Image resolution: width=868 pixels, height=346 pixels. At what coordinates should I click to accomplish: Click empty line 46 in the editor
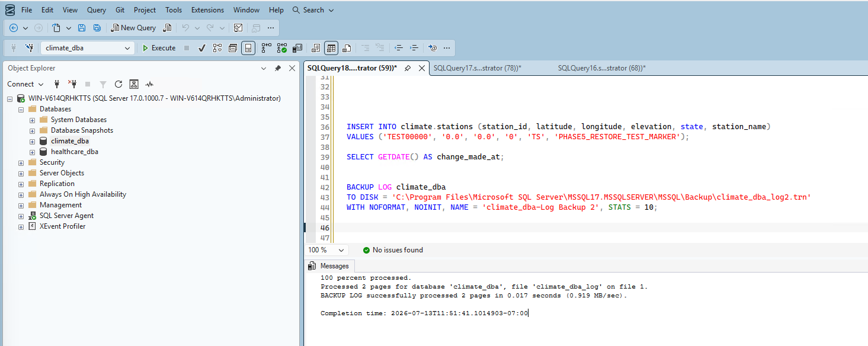601,228
